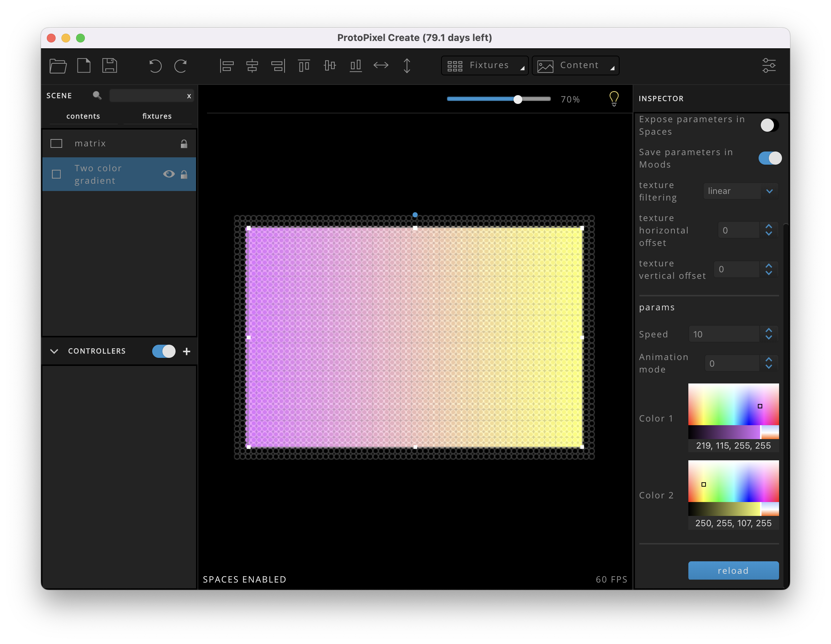Image resolution: width=831 pixels, height=644 pixels.
Task: Save the current scene
Action: 110,65
